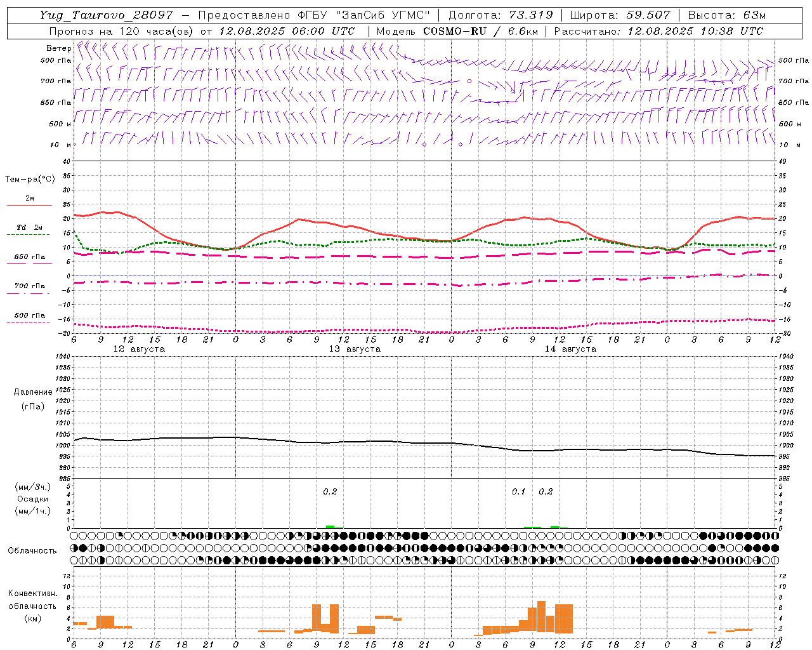Select the Долгота: 73.319 field

coord(501,15)
